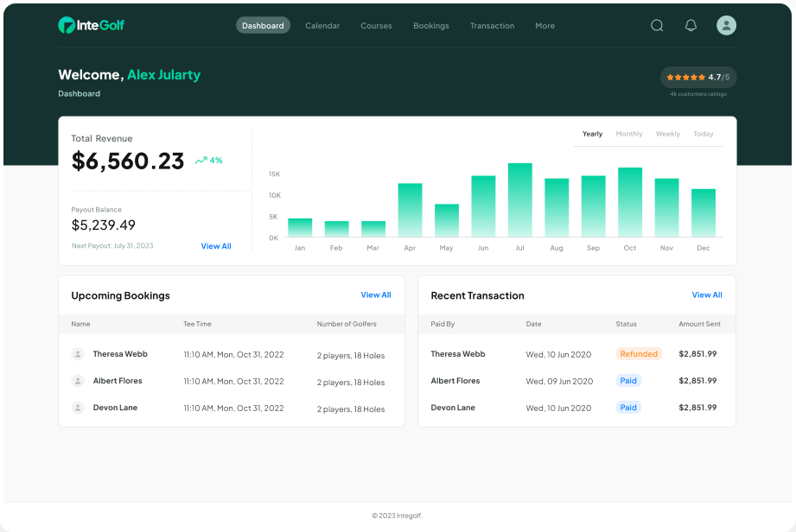
Task: Click the revenue trend arrow icon
Action: [x=201, y=161]
